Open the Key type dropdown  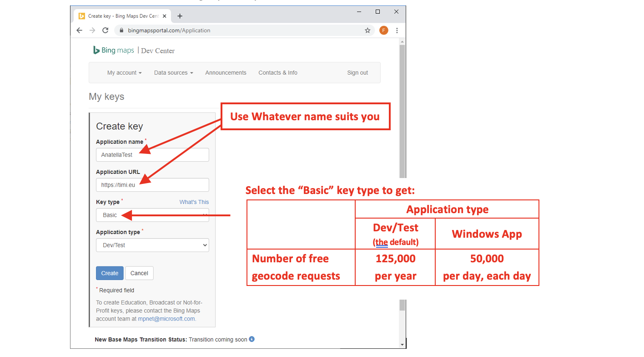(x=152, y=215)
